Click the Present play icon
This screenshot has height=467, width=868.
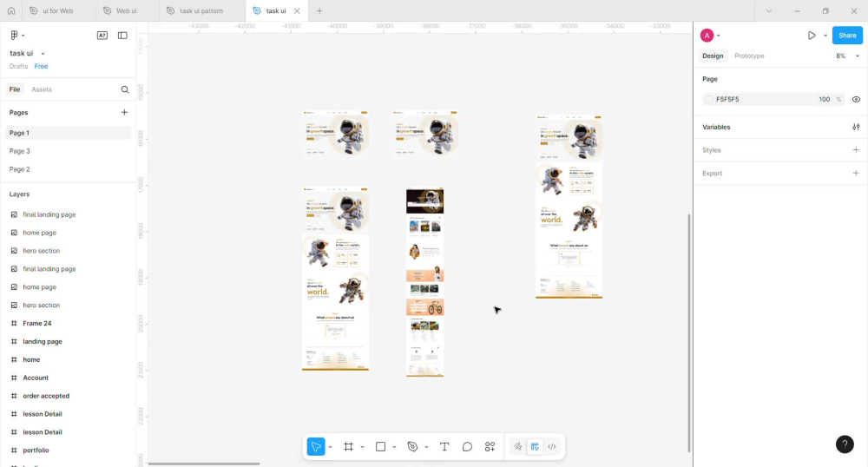812,36
